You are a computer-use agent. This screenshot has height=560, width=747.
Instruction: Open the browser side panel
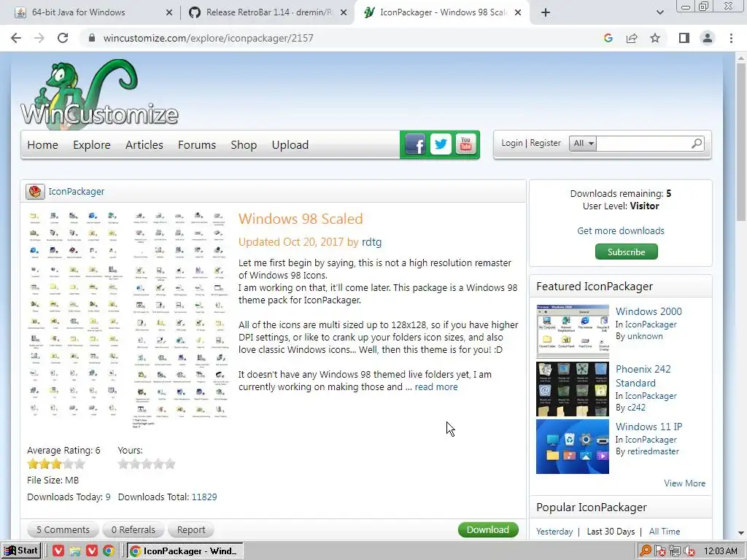684,38
